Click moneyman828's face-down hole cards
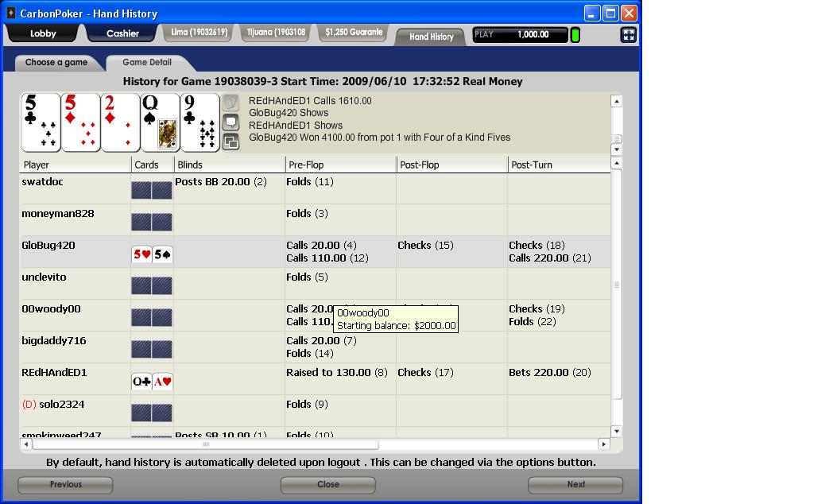The image size is (833, 504). 152,222
